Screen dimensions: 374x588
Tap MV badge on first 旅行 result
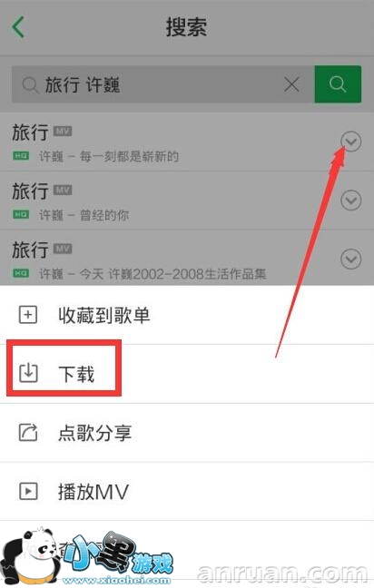pos(63,132)
